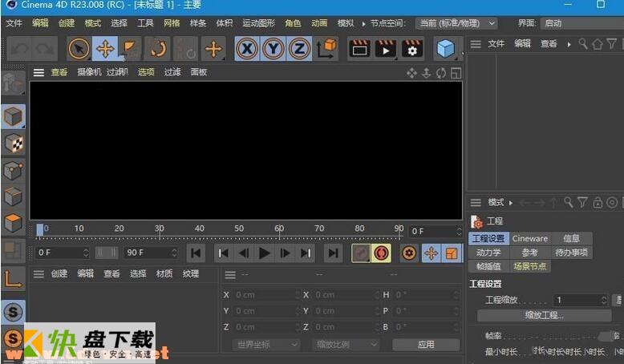Image resolution: width=624 pixels, height=364 pixels.
Task: Enable Axis mode L-shaped icon
Action: [x=13, y=278]
